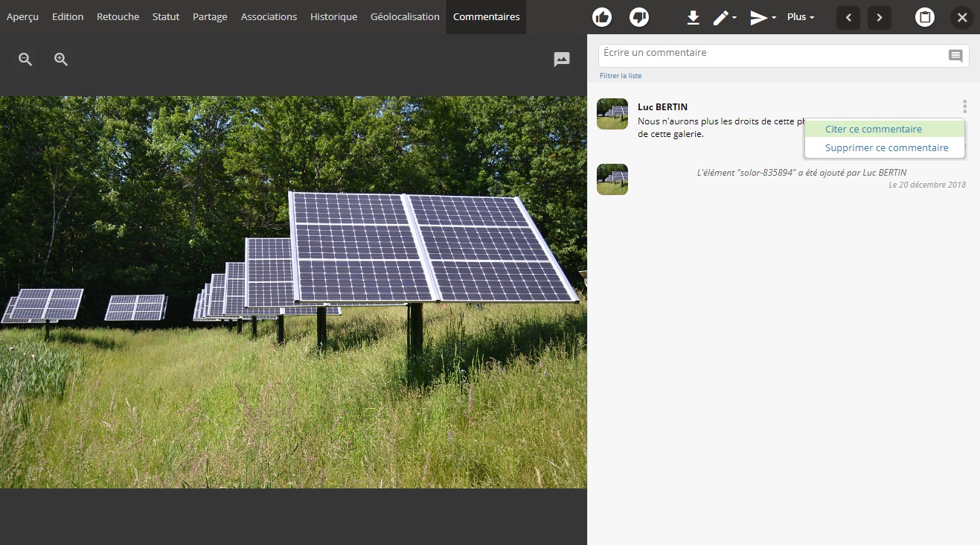Select 'Supprimer ce commentaire' menu option
The height and width of the screenshot is (545, 980).
click(886, 147)
